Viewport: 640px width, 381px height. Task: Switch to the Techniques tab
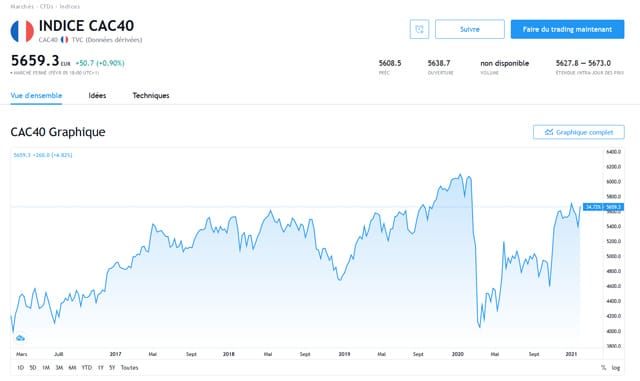point(151,96)
